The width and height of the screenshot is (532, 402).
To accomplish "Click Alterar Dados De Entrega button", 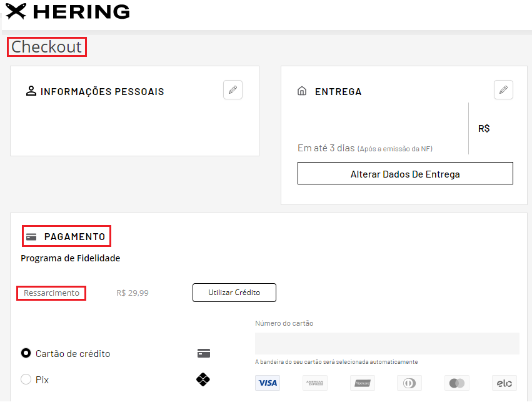I will click(405, 173).
